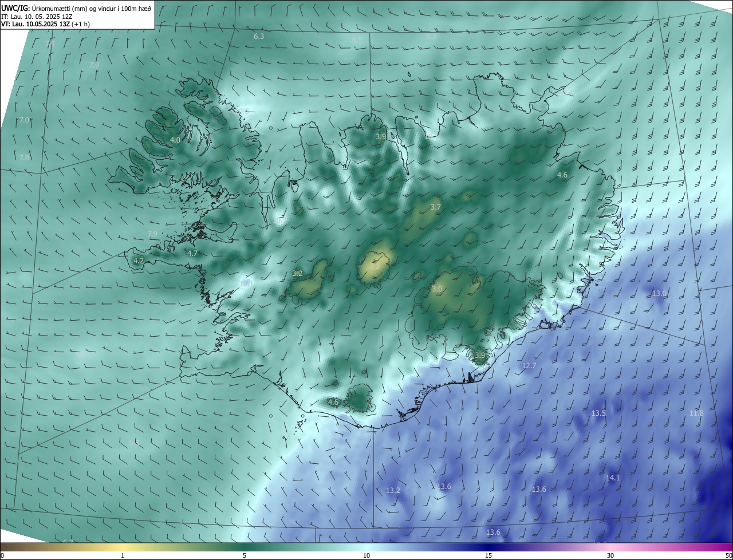The height and width of the screenshot is (560, 733).
Task: Click the 7.0 value label on the map
Action: point(24,120)
